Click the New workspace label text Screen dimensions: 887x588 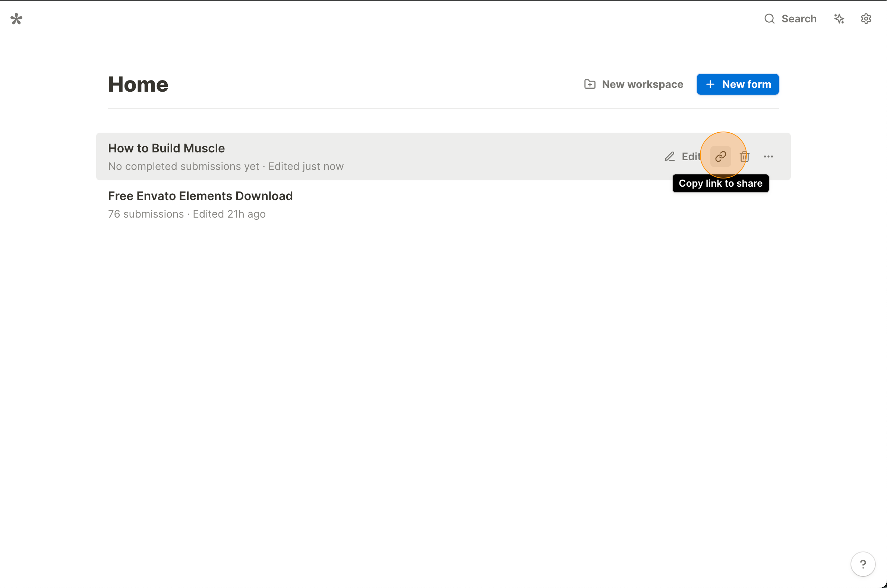click(642, 84)
